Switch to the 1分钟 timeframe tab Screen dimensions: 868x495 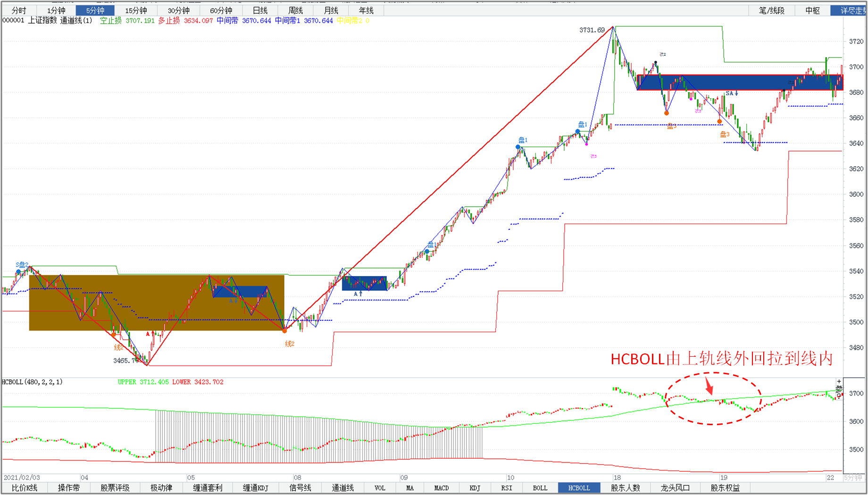tap(56, 10)
